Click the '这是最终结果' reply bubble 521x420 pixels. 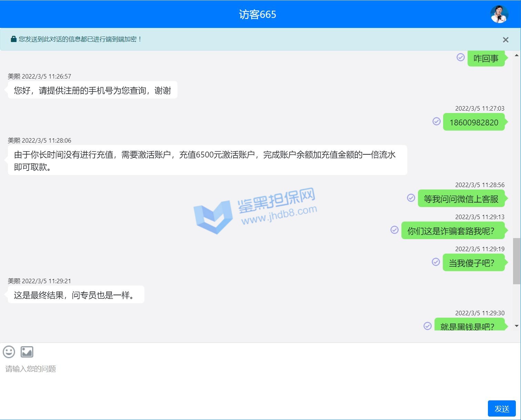click(x=76, y=295)
